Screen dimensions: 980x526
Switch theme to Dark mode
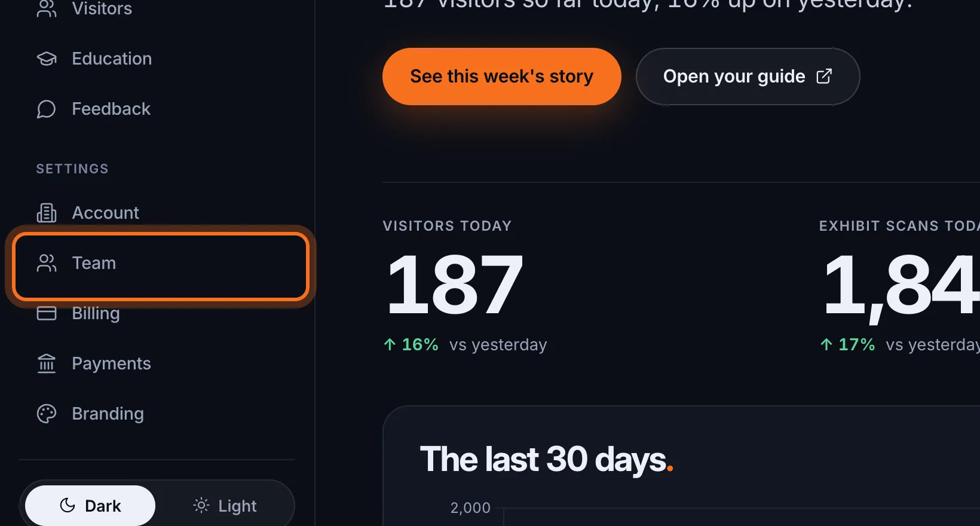[x=90, y=506]
